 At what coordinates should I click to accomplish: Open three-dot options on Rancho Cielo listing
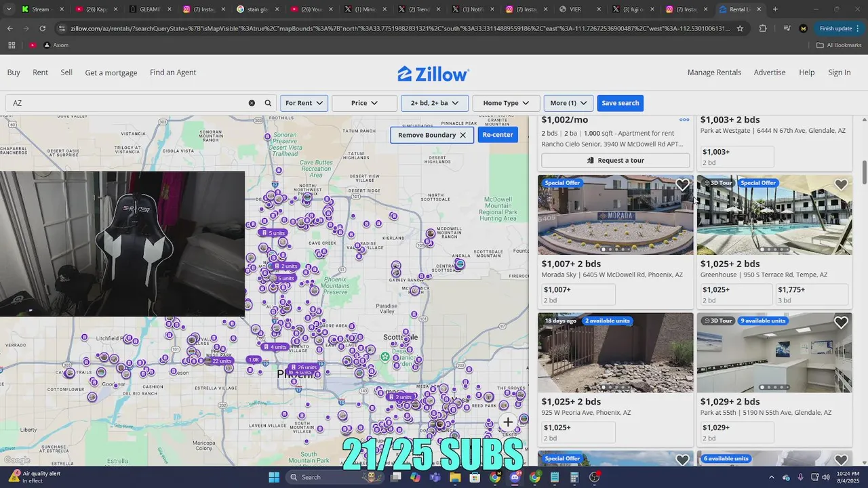click(684, 120)
